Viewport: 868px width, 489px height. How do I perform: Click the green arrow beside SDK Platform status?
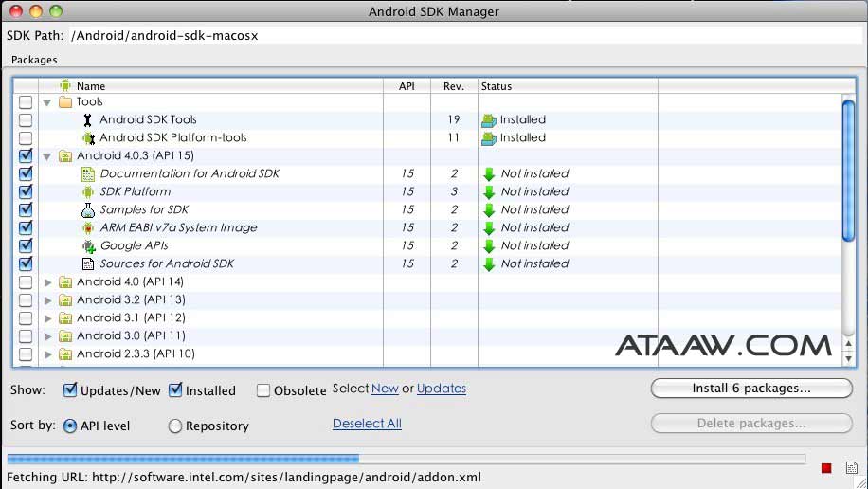pos(489,192)
